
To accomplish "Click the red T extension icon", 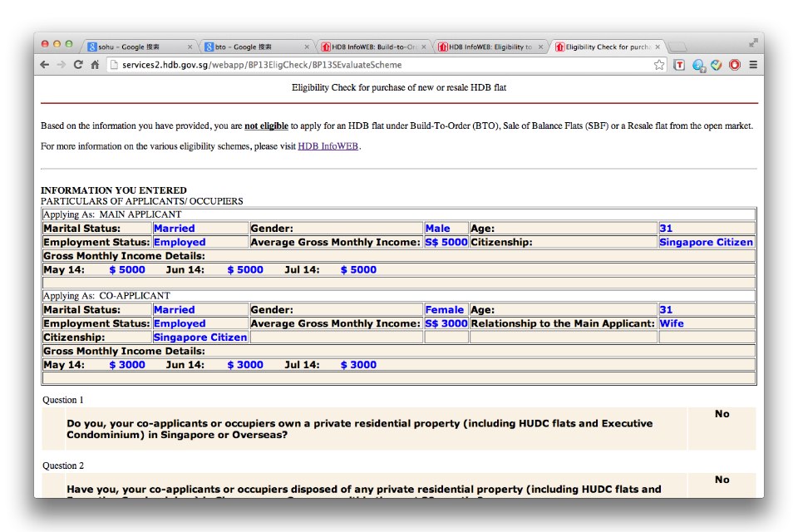I will (x=679, y=65).
